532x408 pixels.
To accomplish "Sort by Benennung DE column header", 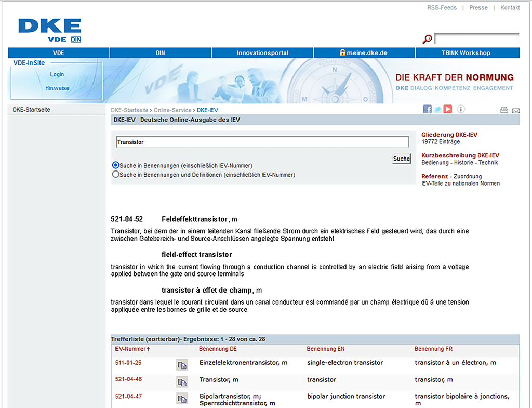I will [218, 349].
